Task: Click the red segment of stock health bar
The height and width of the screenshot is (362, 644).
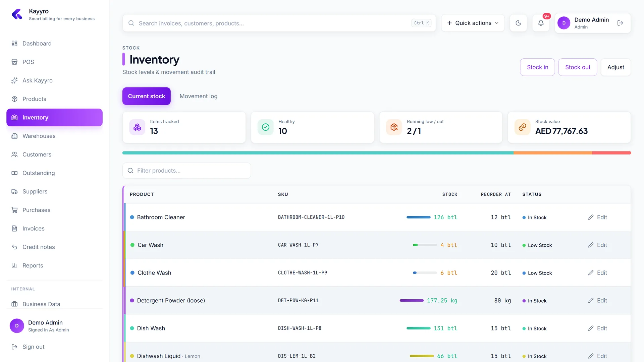Action: [611, 153]
